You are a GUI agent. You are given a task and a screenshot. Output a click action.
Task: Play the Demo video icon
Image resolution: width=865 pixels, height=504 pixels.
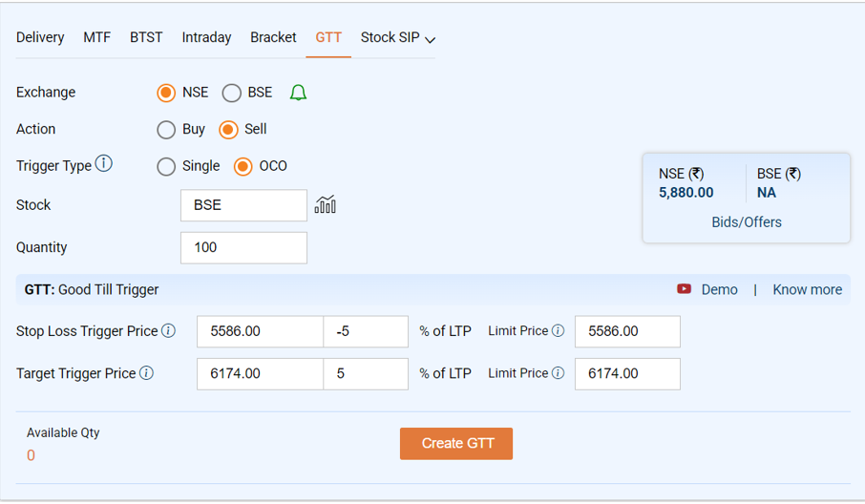[x=684, y=289]
